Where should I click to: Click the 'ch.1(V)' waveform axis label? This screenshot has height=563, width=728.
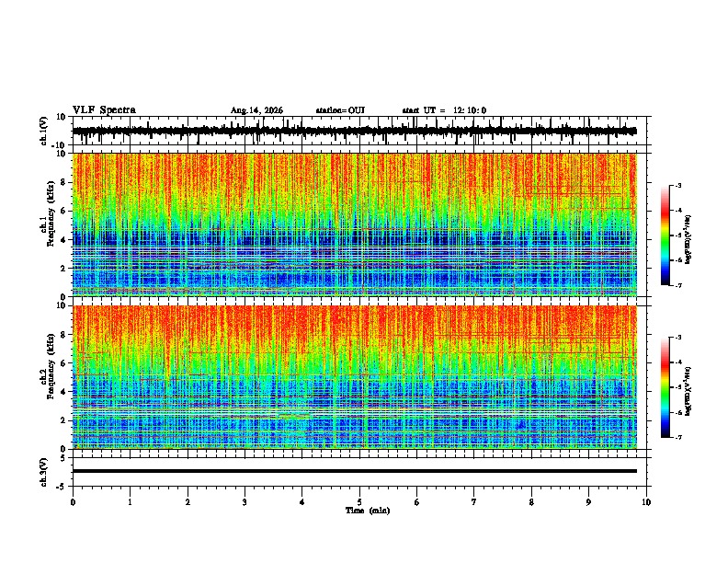(44, 131)
